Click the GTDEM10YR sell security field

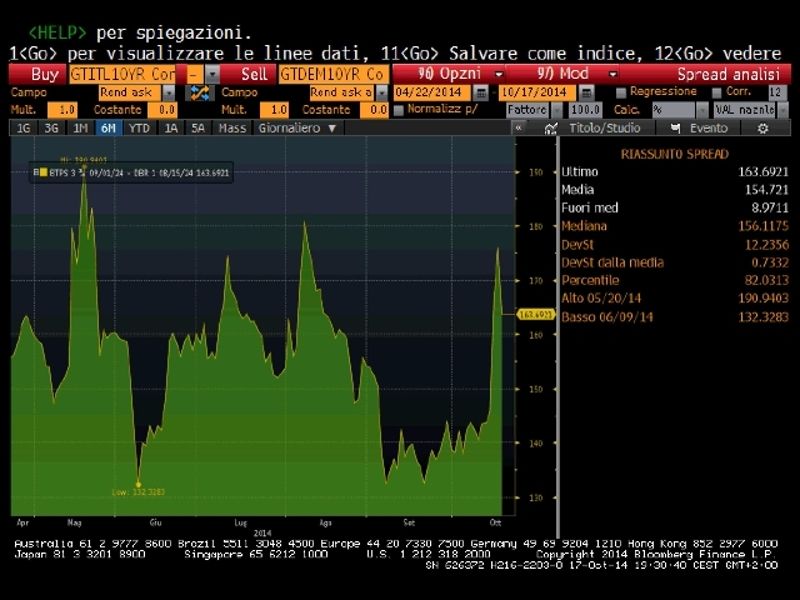[331, 74]
